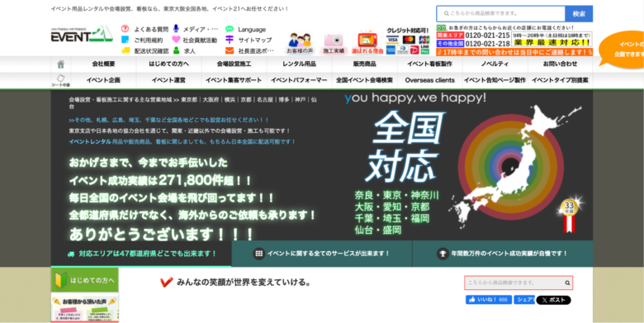Click the Language speech bubble icon
644x323 pixels.
pyautogui.click(x=230, y=29)
